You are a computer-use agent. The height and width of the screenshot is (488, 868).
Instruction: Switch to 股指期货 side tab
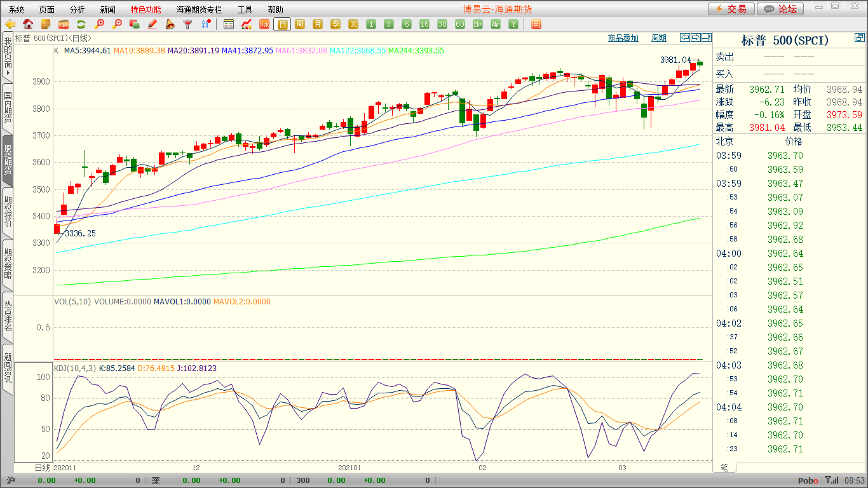8,159
